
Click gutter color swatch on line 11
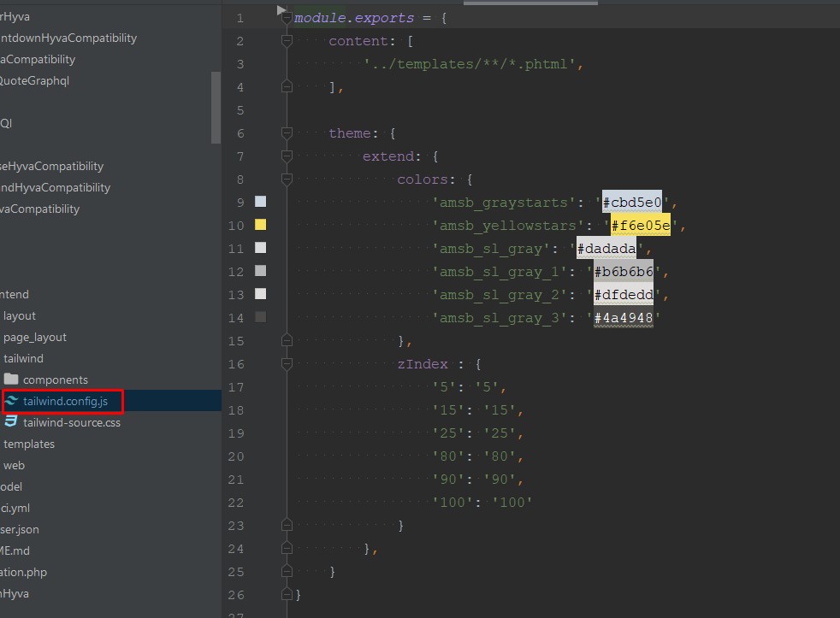click(260, 247)
